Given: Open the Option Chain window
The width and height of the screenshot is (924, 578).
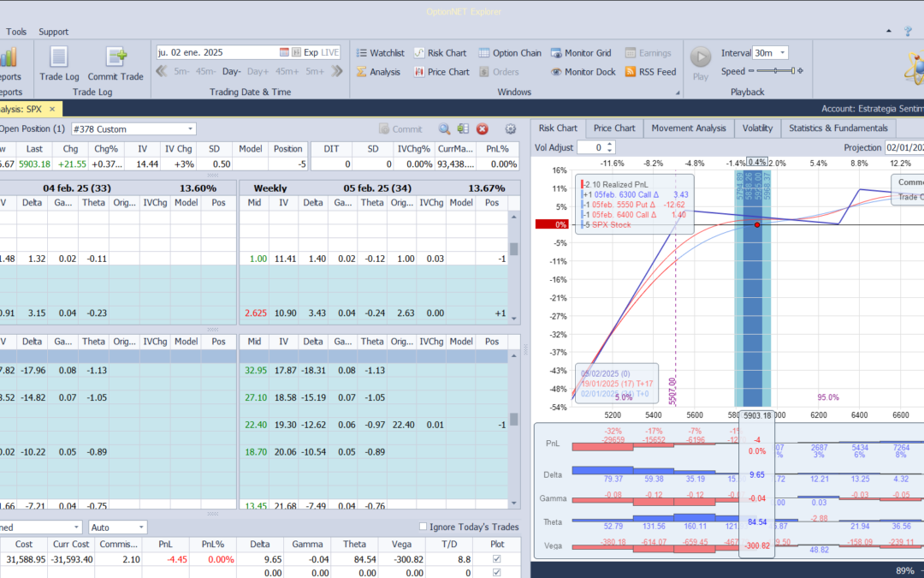Looking at the screenshot, I should pos(510,53).
